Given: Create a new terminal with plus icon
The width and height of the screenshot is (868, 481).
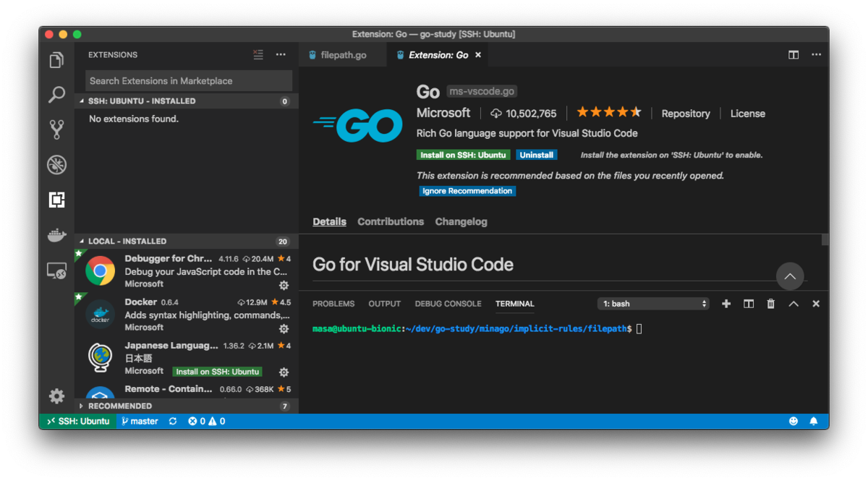Looking at the screenshot, I should 726,304.
